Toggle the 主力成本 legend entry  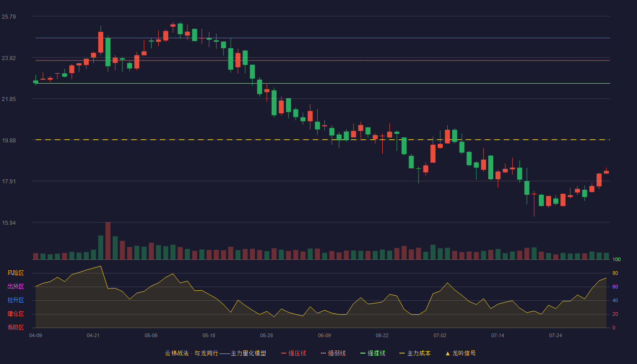[x=415, y=353]
